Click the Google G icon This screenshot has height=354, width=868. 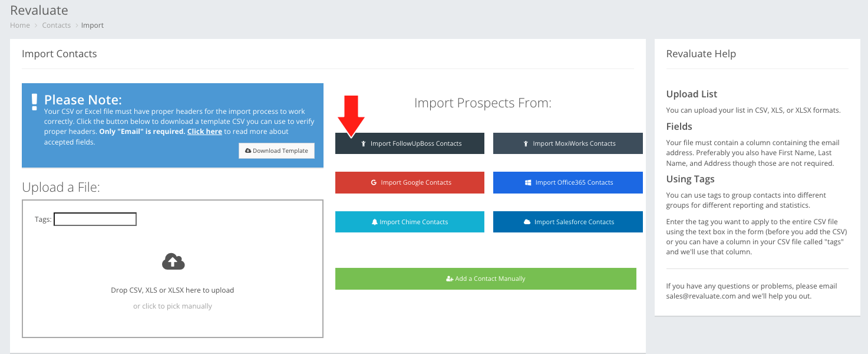click(374, 182)
